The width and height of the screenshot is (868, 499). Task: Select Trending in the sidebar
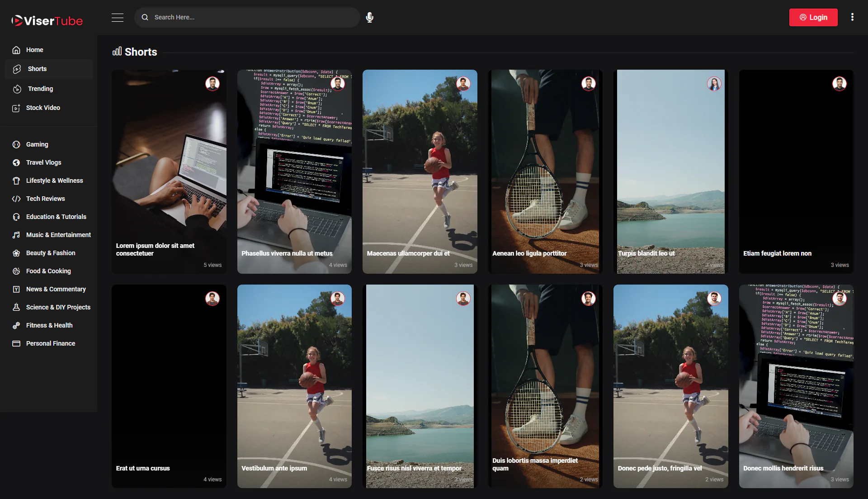tap(40, 89)
